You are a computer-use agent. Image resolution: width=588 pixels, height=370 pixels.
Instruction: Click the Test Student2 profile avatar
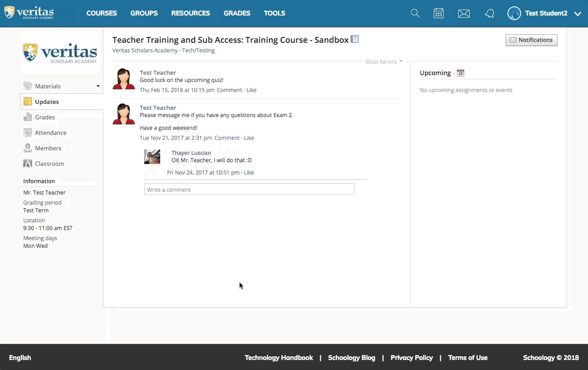point(514,13)
